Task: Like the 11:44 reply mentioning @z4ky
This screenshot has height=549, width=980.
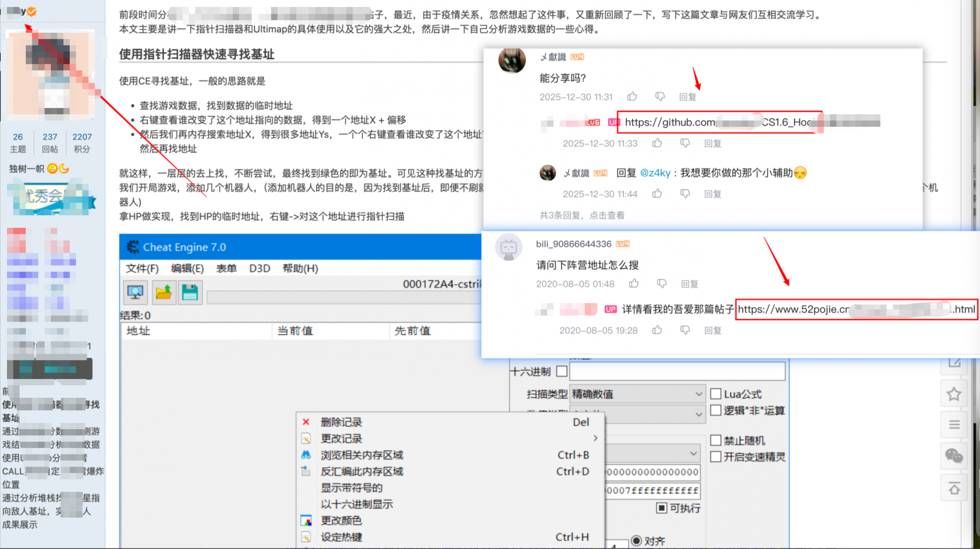Action: (657, 193)
